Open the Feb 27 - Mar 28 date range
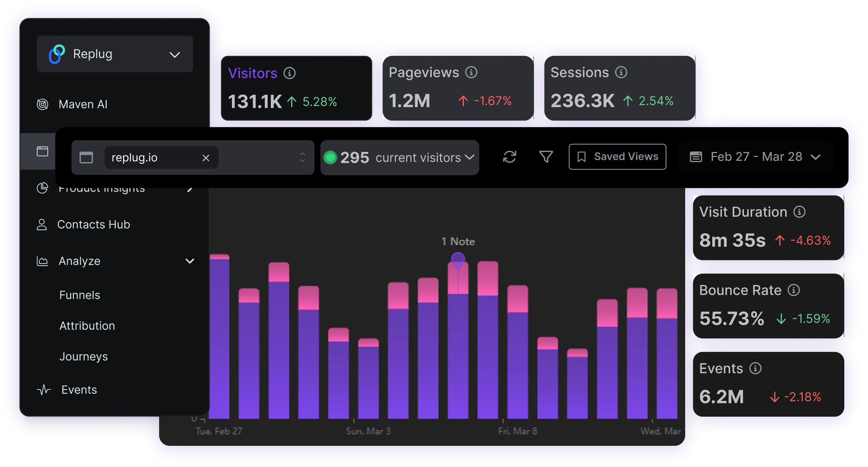868x467 pixels. [x=755, y=157]
